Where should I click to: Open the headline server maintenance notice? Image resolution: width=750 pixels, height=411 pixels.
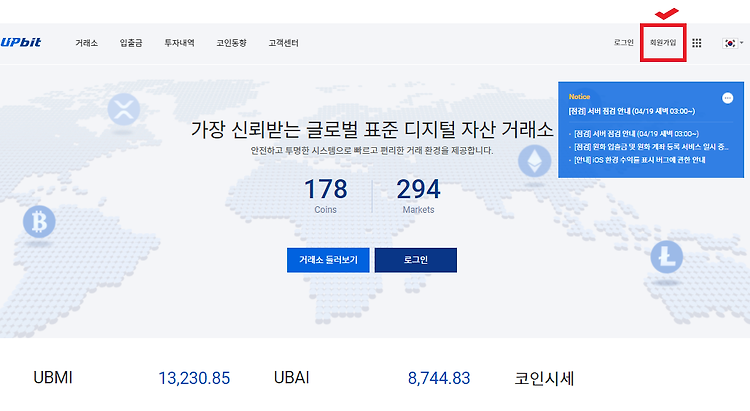[x=631, y=111]
